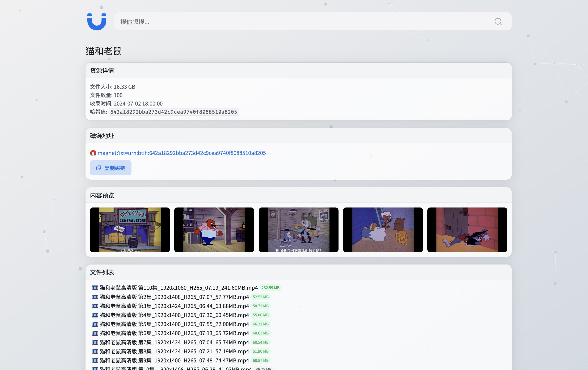588x370 pixels.
Task: Click the blue magnet logo at top left
Action: click(x=96, y=22)
